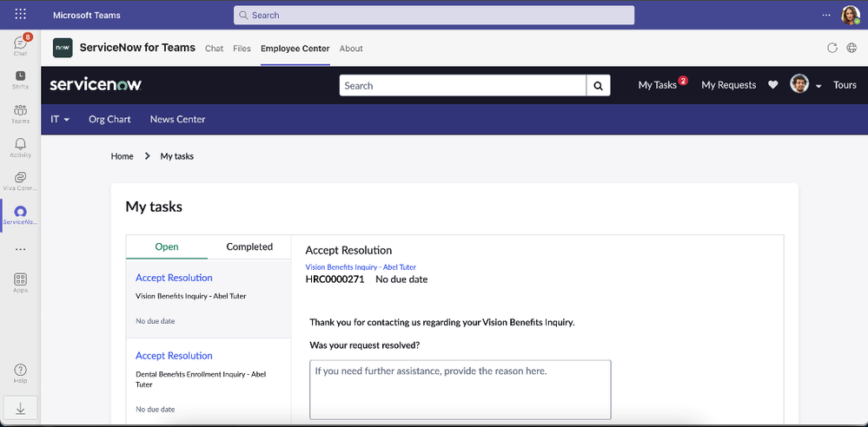Select the Open tasks tab
The width and height of the screenshot is (868, 427).
click(x=167, y=246)
